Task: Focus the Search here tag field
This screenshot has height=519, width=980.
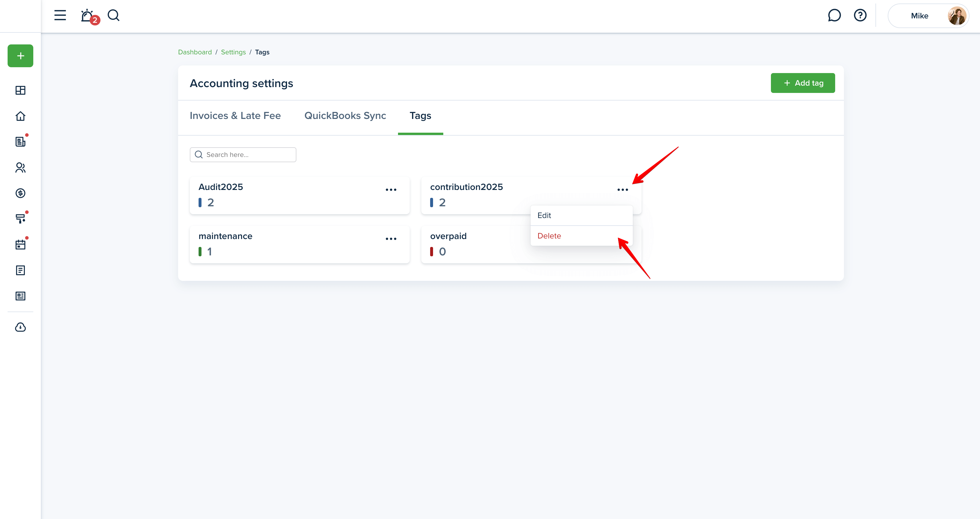Action: 243,155
